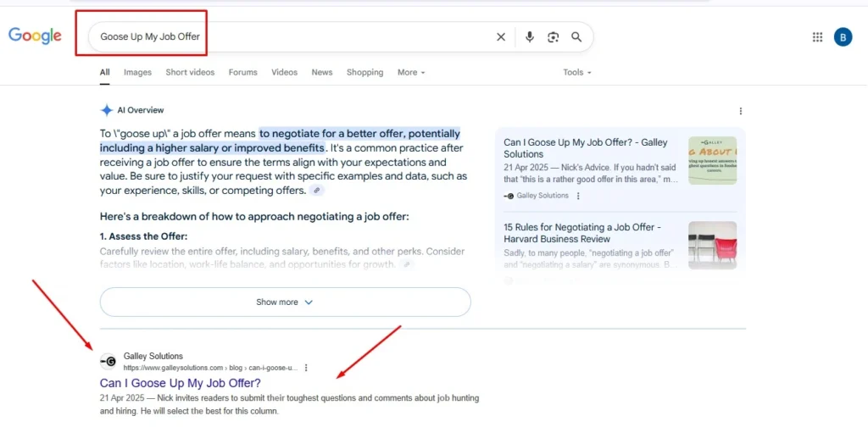The image size is (868, 427).
Task: Click the 'Galley Solutions' label in the source card
Action: tap(542, 196)
